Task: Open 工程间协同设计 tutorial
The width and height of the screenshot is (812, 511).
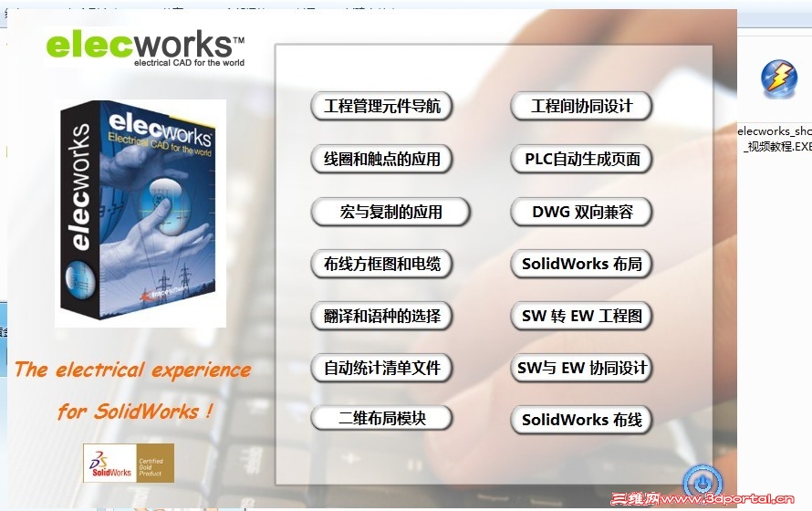Action: 581,106
